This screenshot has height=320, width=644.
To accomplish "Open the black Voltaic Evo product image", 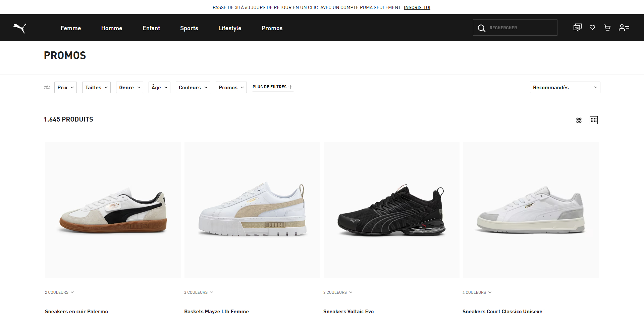I will (x=391, y=210).
